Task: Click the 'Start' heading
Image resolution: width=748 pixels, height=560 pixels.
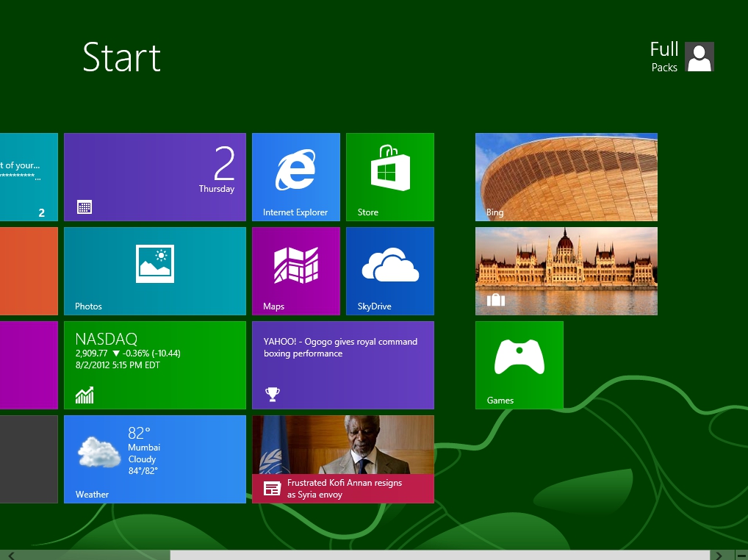Action: (122, 57)
